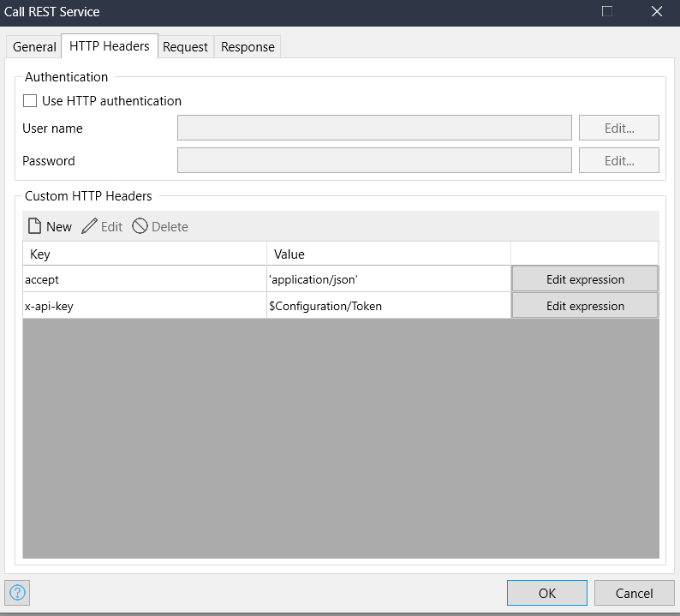Select the $Configuration/Token value cell
The image size is (680, 616).
(x=388, y=306)
